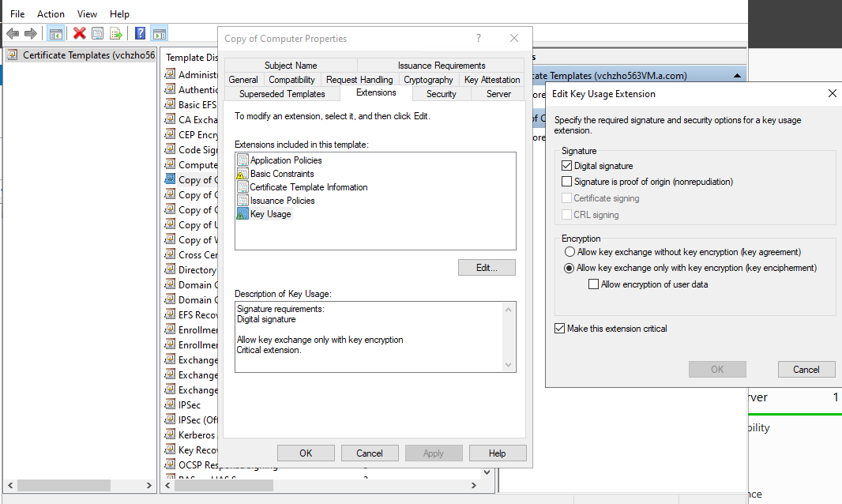842x504 pixels.
Task: Click Help in Copy of Computer Properties
Action: 498,453
